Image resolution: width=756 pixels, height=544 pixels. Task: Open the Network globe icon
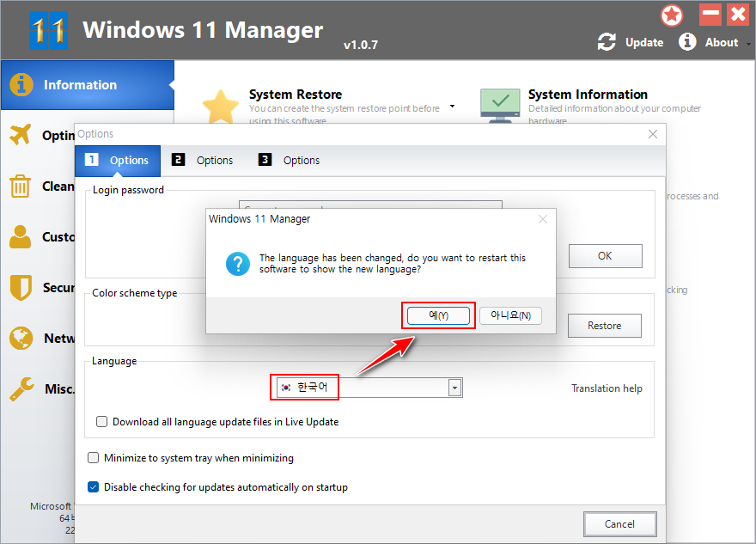coord(21,338)
